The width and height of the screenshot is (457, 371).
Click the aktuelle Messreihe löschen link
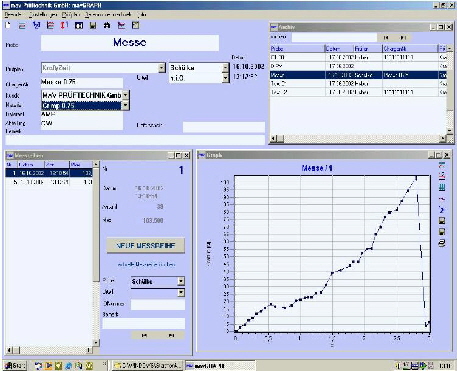tap(146, 265)
